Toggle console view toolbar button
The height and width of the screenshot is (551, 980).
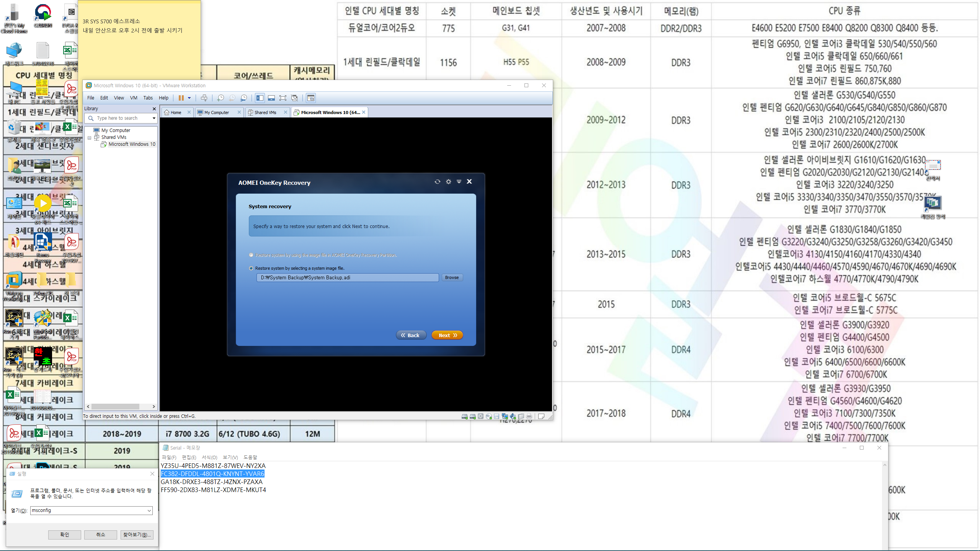(311, 98)
